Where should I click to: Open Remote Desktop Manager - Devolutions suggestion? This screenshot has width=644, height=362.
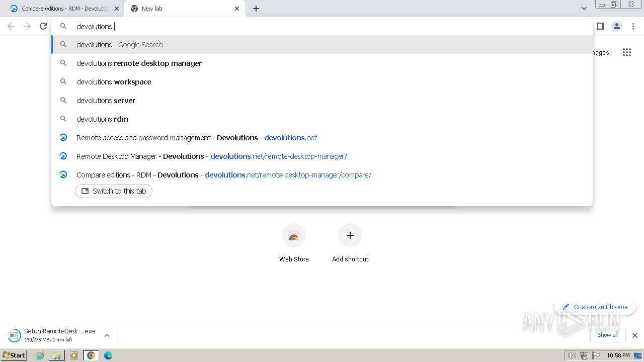point(322,156)
